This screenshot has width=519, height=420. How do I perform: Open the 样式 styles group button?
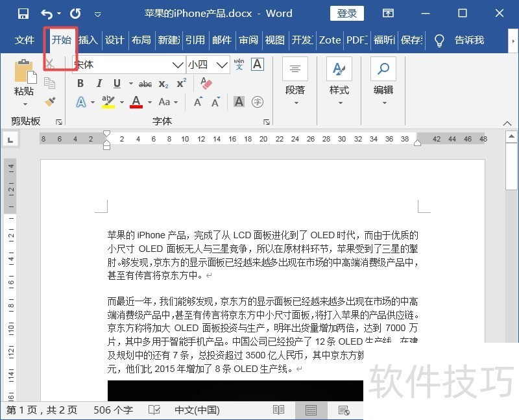coord(339,81)
